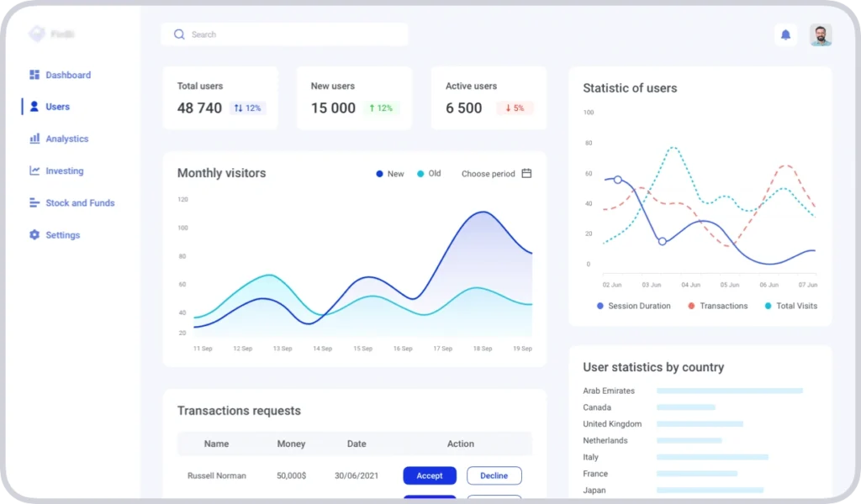Toggle the Session Duration legend item

click(633, 306)
